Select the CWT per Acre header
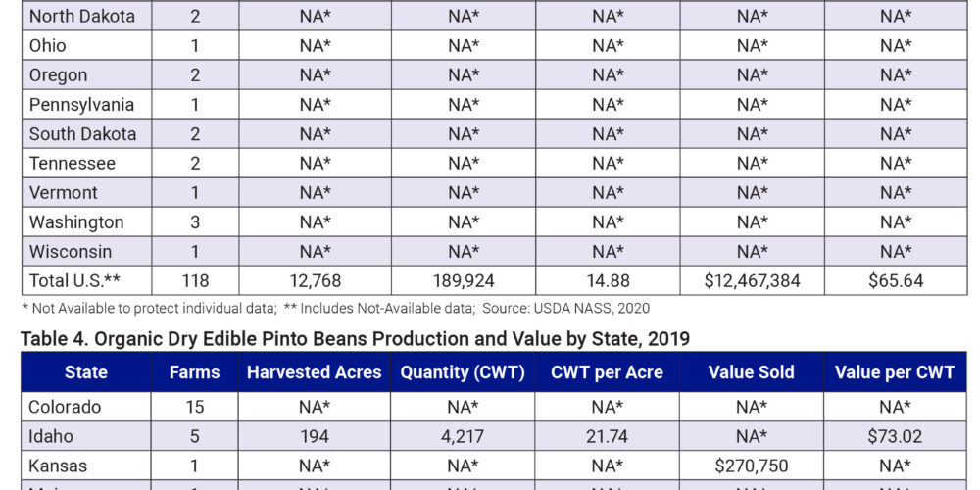 [x=607, y=372]
